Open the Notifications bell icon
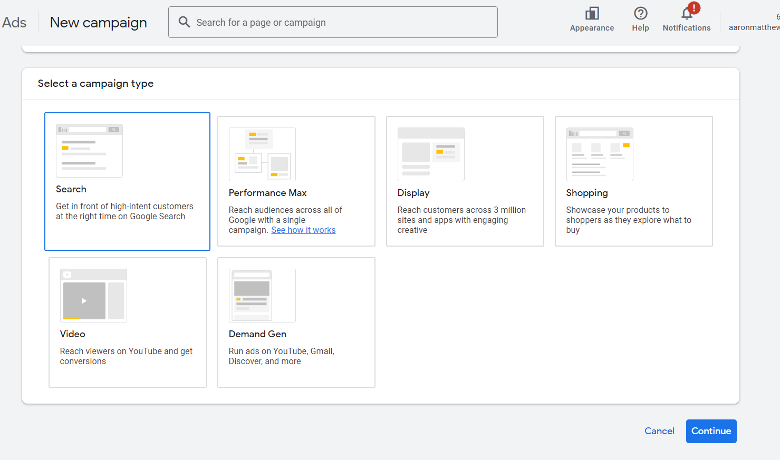Screen dimensions: 780x460 click(687, 13)
